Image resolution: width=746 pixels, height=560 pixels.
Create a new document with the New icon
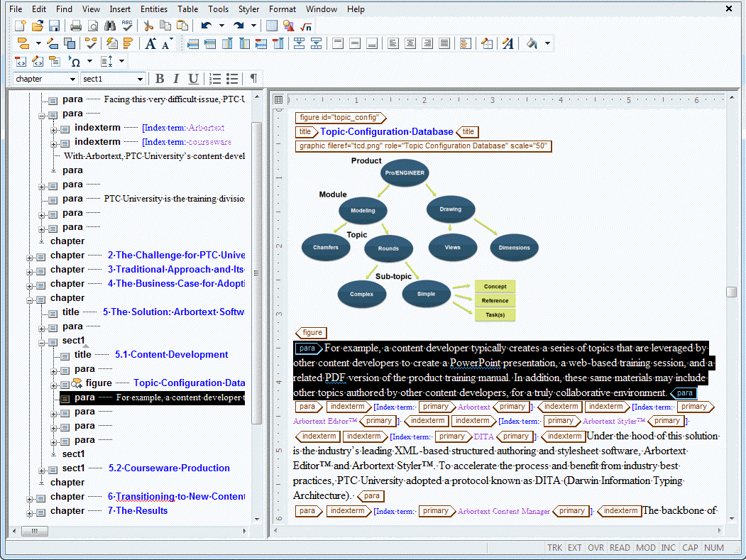21,26
